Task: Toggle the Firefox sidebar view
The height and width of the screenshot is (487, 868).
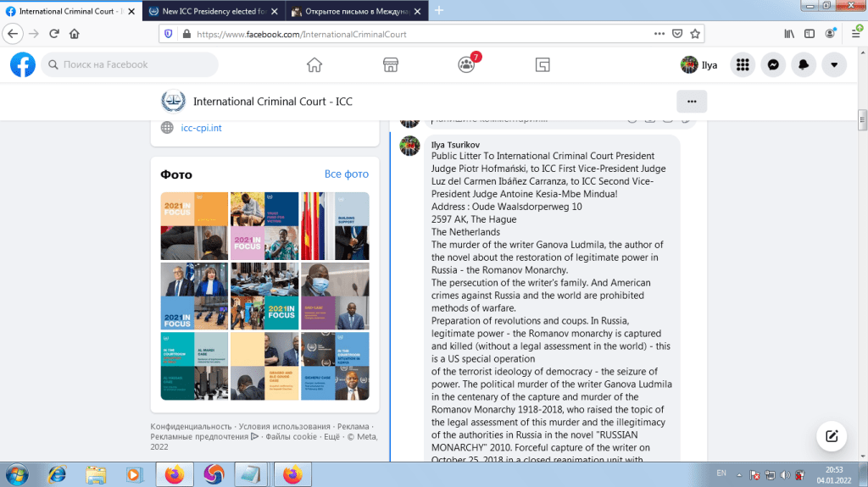Action: click(810, 34)
